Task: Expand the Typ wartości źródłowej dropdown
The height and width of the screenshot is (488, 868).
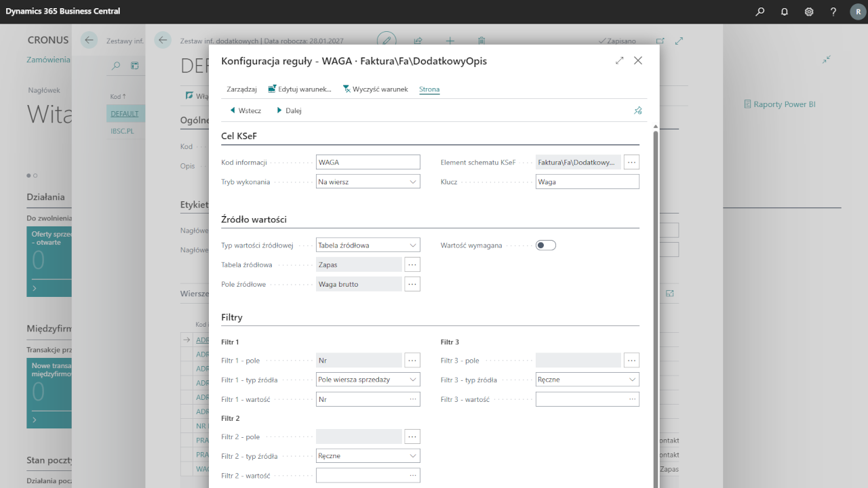Action: [x=369, y=245]
